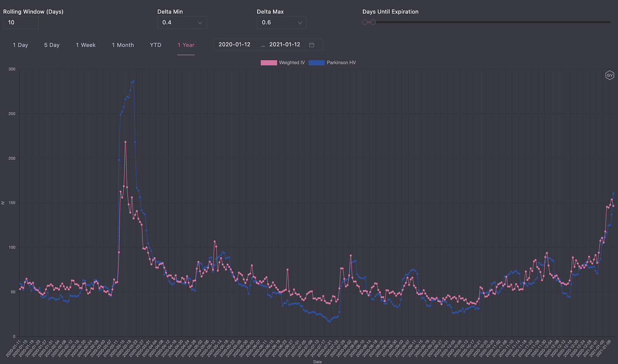
Task: Open the Delta Max dropdown
Action: 281,22
